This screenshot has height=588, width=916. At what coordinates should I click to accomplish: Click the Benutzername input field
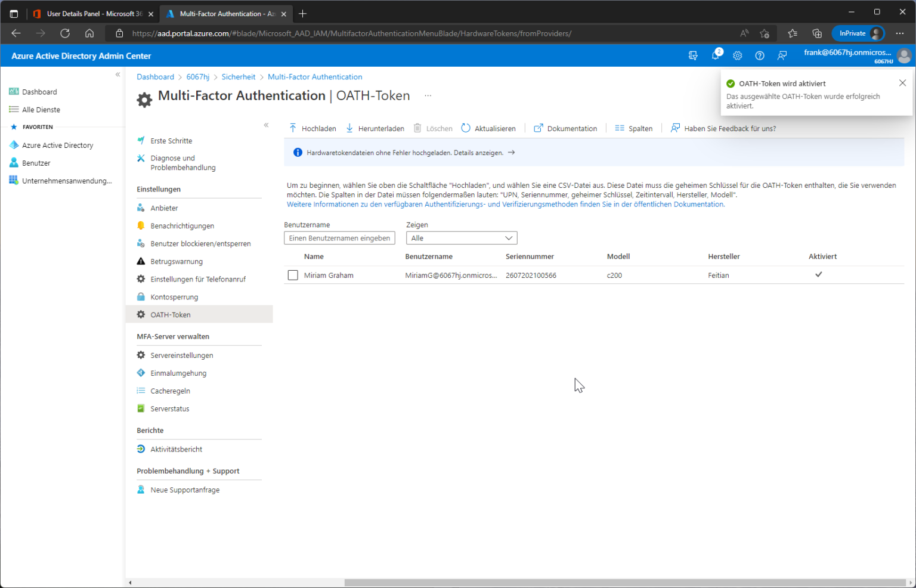339,237
